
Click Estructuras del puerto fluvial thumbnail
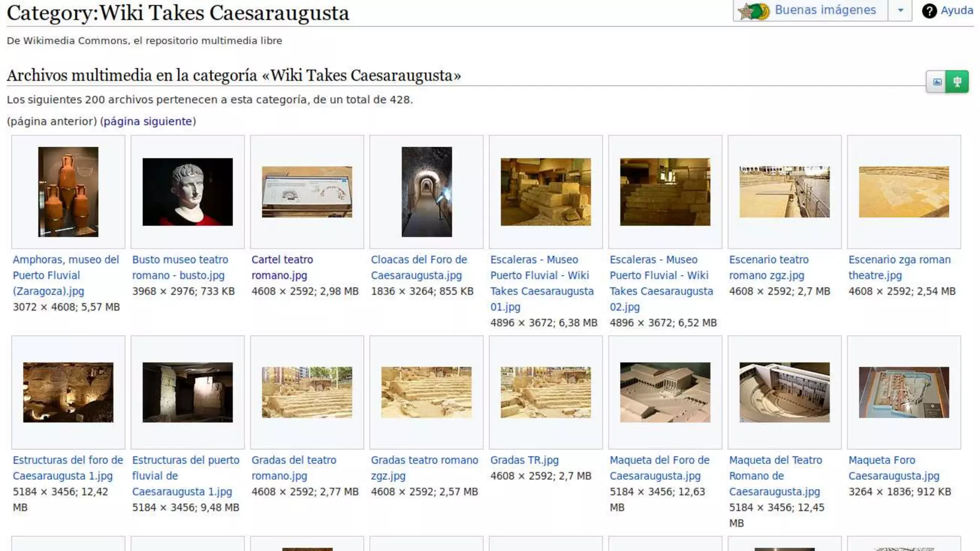click(188, 392)
